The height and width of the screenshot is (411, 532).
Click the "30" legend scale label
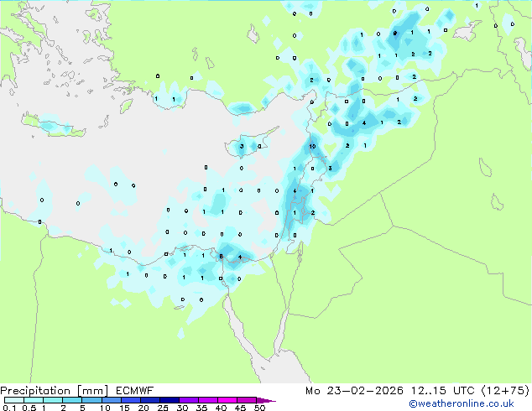pos(182,408)
